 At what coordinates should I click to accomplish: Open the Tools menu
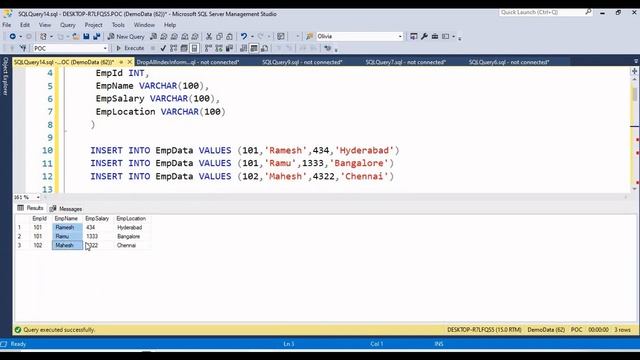click(118, 25)
